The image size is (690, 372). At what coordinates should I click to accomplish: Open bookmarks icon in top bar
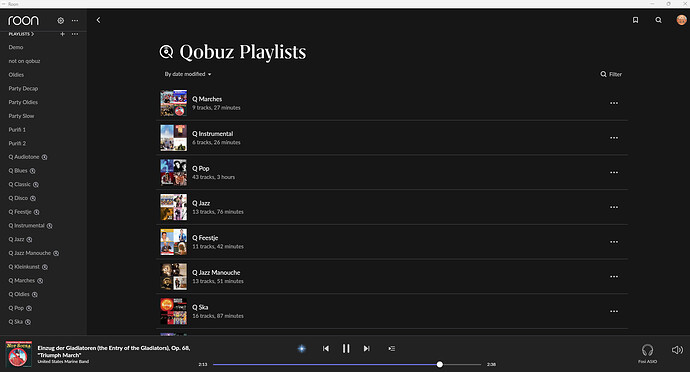(x=635, y=20)
